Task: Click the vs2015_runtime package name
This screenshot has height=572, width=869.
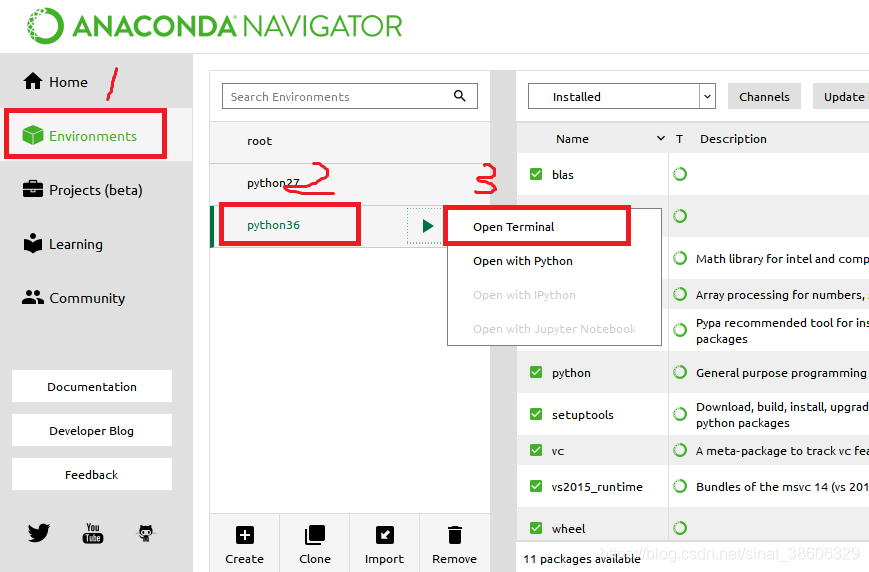Action: tap(597, 487)
